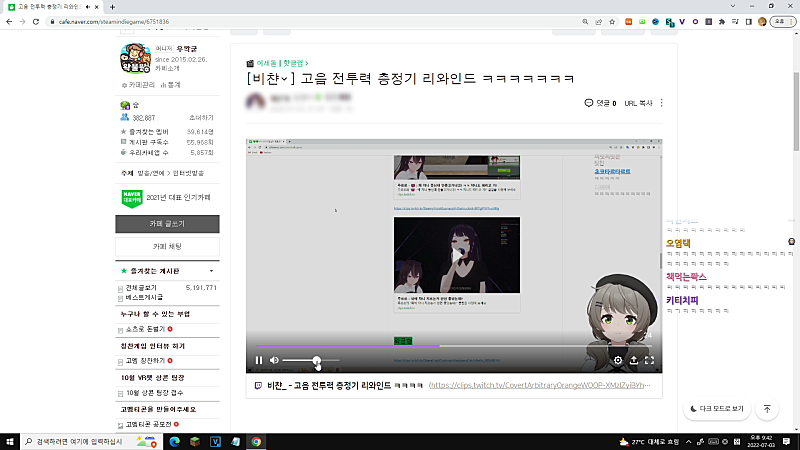Mute the video using the speaker icon

pos(274,360)
